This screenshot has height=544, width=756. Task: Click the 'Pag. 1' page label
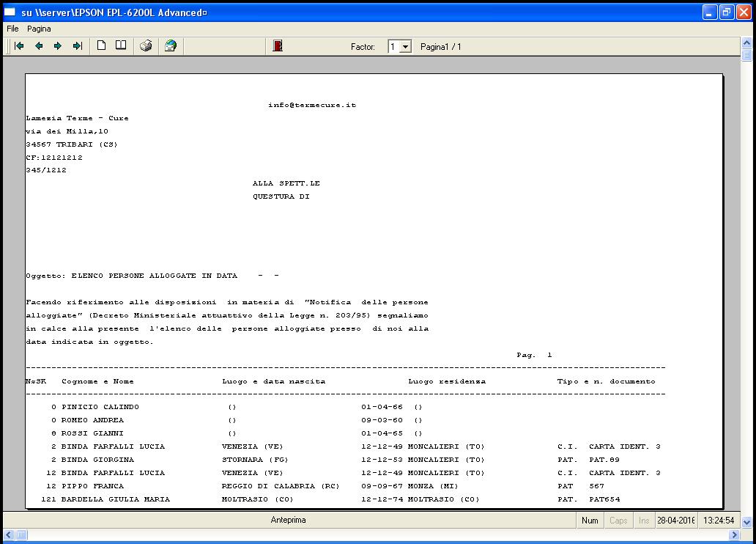tap(534, 355)
